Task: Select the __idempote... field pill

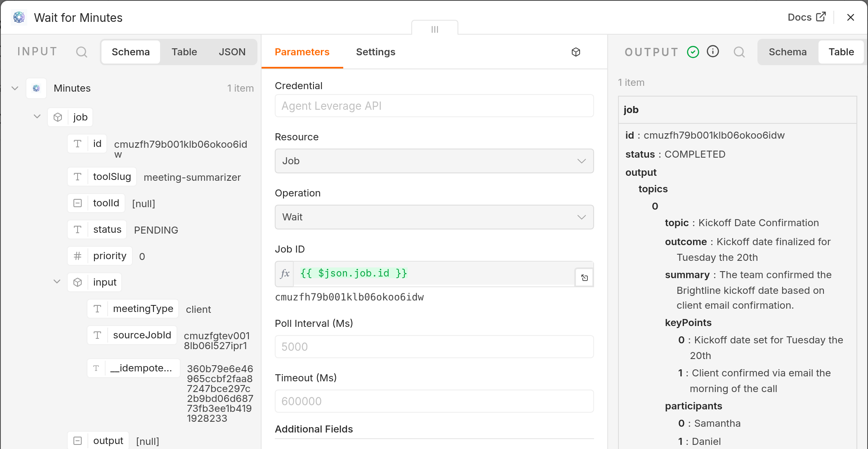Action: [134, 368]
